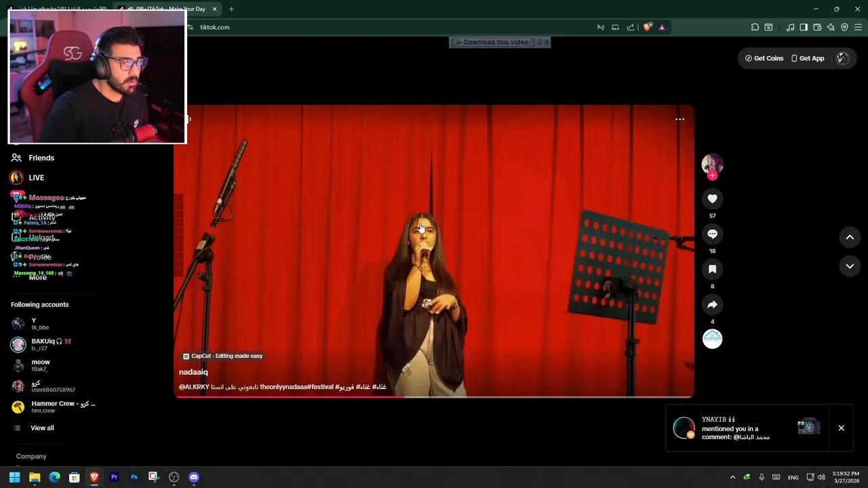Close the download video overlay bar
This screenshot has height=488, width=868.
547,42
